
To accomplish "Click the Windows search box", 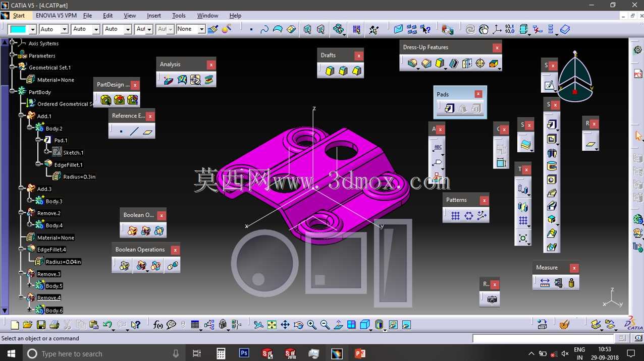I will (x=104, y=353).
